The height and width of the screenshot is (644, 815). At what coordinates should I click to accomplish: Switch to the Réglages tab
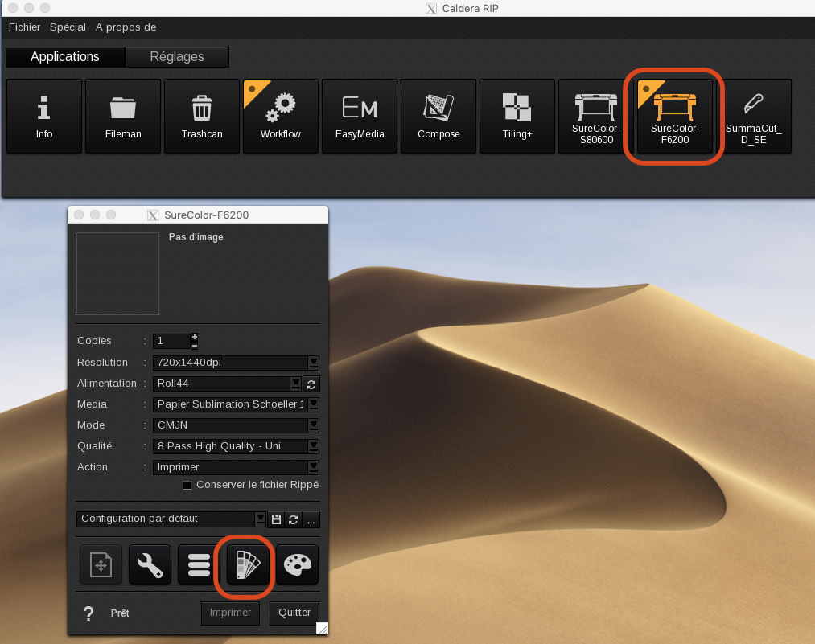(x=177, y=56)
